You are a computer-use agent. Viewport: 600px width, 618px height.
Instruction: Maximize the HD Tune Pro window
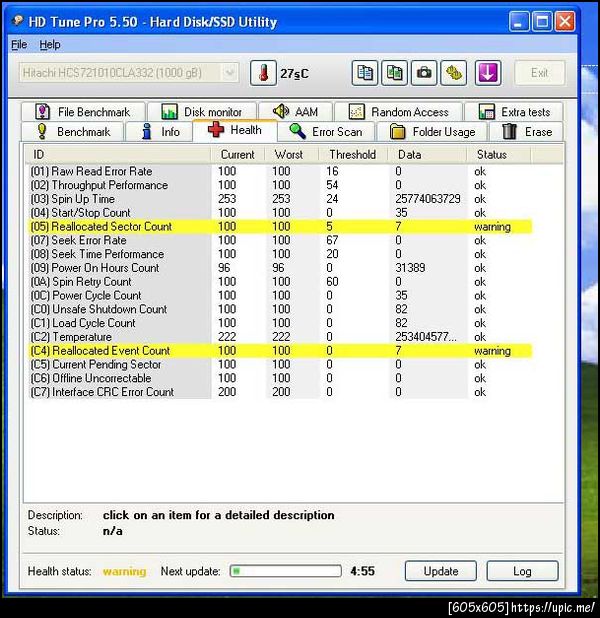[542, 21]
